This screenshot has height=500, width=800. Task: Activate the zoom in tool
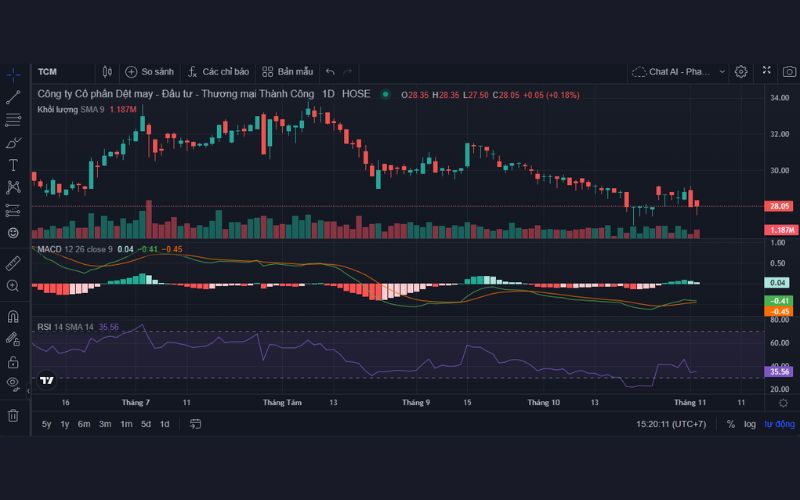13,286
